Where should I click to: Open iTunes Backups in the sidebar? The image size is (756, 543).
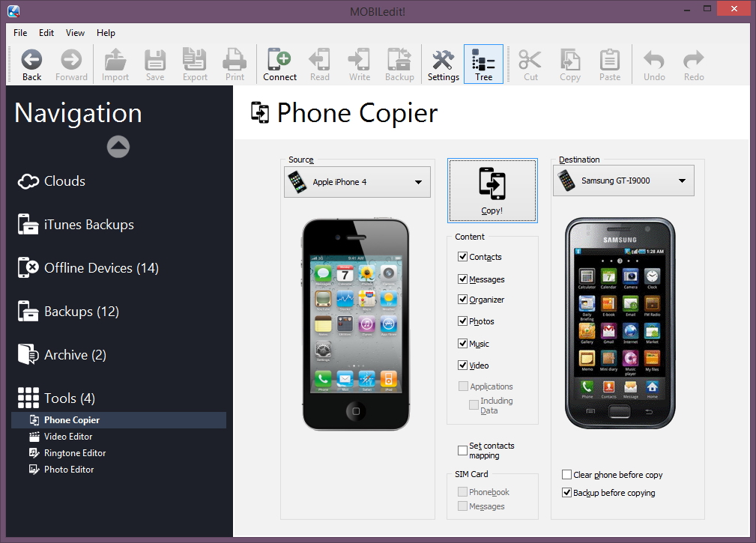88,225
